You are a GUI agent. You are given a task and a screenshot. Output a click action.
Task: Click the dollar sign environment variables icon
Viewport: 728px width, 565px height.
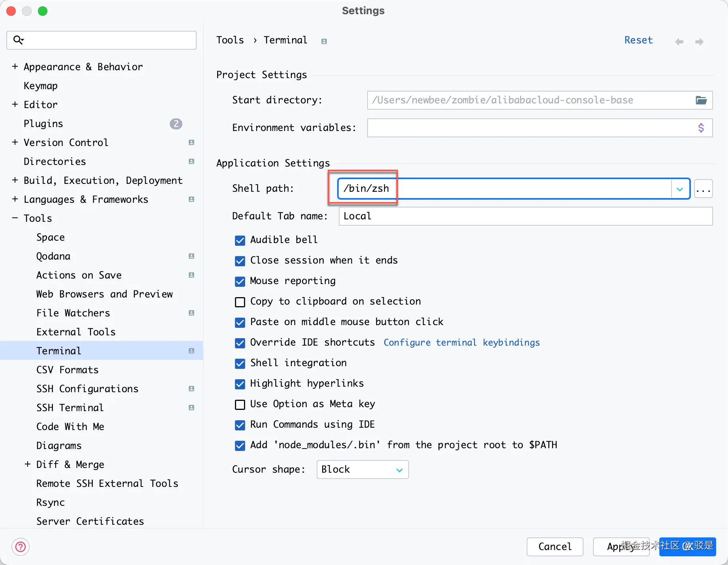(701, 128)
